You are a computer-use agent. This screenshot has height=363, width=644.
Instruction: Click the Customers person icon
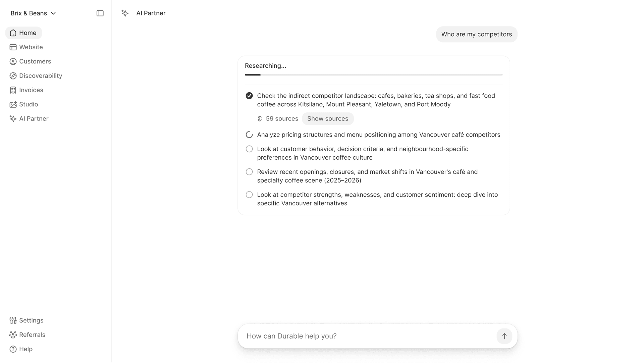coord(13,62)
